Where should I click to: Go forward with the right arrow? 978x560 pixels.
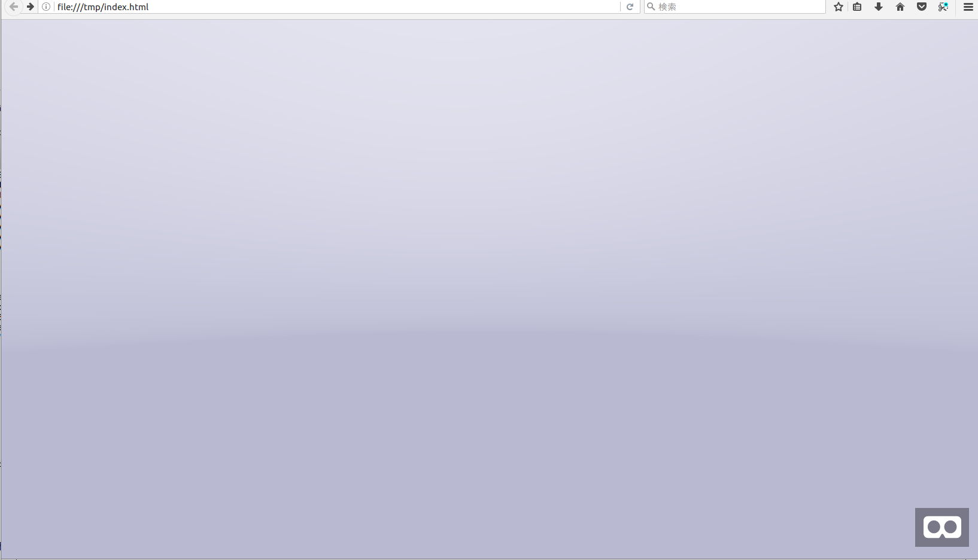[31, 7]
